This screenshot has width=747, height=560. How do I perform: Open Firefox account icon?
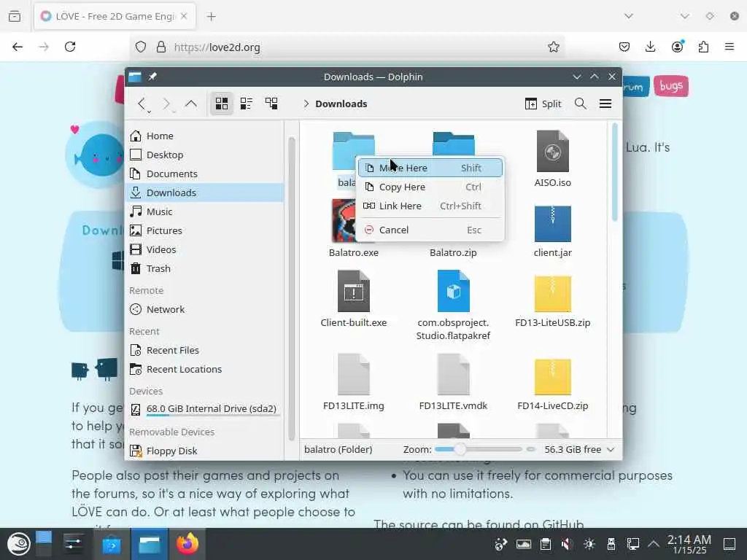(x=677, y=47)
